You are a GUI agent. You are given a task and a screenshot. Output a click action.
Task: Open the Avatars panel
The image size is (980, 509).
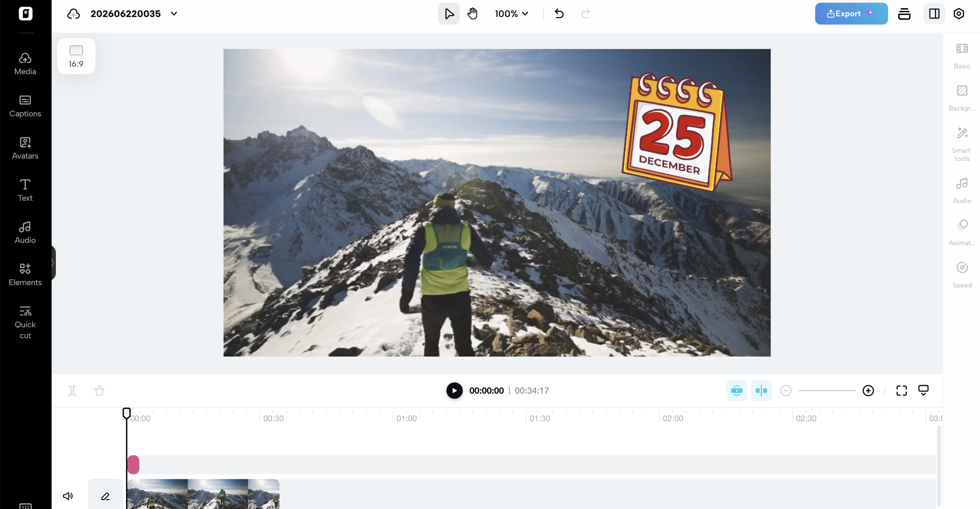[25, 148]
